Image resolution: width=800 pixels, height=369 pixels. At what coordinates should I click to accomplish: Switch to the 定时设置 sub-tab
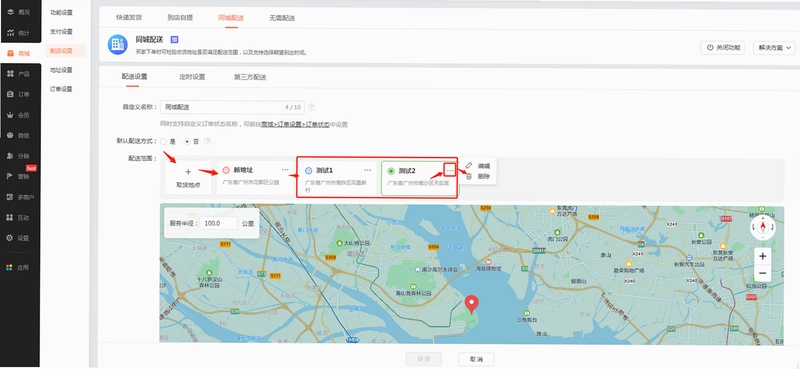(192, 77)
